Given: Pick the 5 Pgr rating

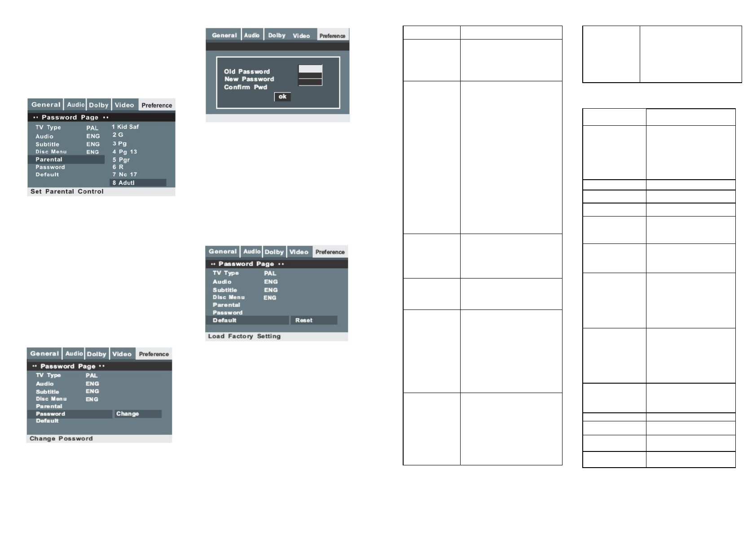Looking at the screenshot, I should [121, 160].
